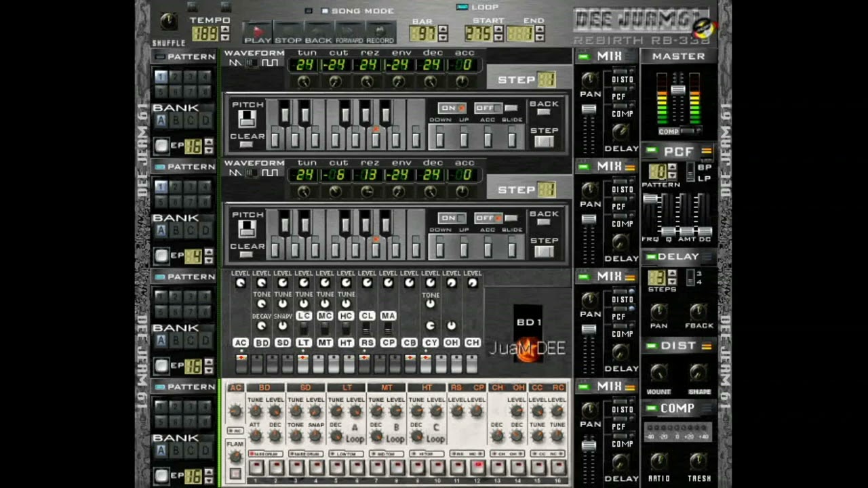Click the MA maracas switch button

[x=389, y=316]
